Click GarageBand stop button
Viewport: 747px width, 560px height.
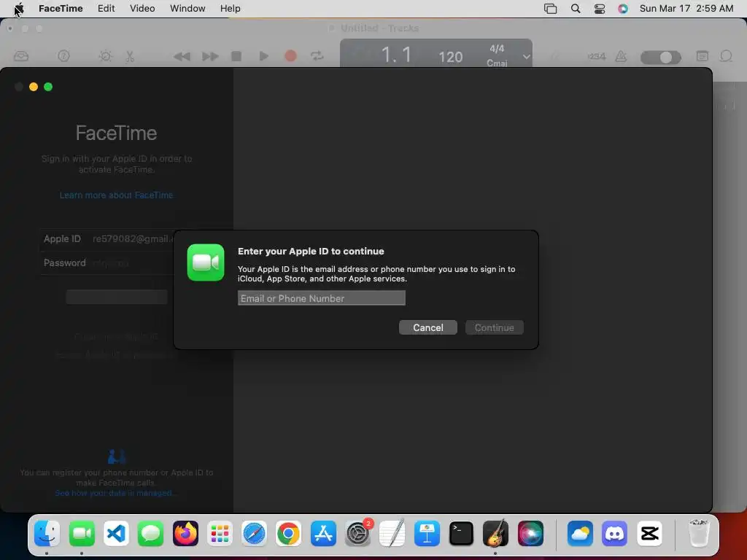pos(236,56)
